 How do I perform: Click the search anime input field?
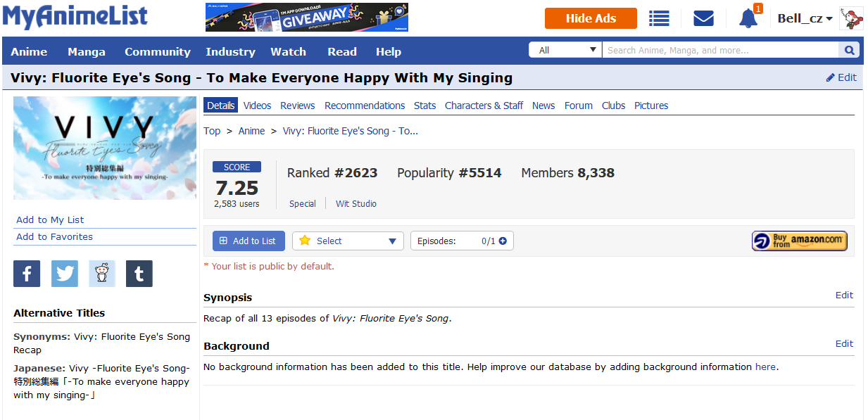[719, 50]
